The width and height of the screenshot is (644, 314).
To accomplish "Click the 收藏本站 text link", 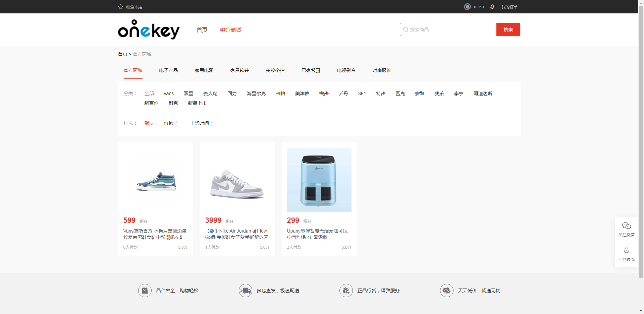I will tap(134, 7).
